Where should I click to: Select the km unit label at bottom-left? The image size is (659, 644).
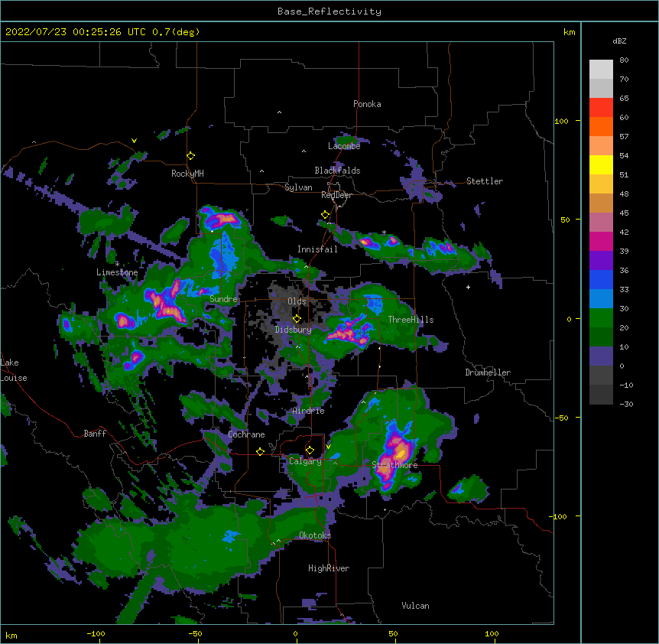(11, 635)
